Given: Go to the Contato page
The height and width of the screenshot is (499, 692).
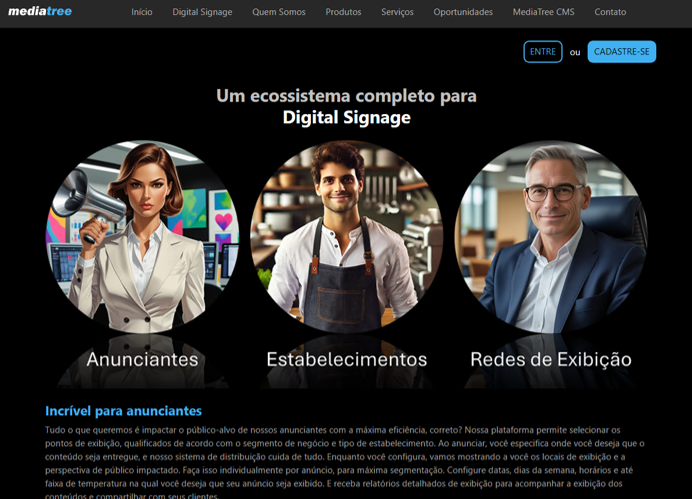Looking at the screenshot, I should click(610, 12).
